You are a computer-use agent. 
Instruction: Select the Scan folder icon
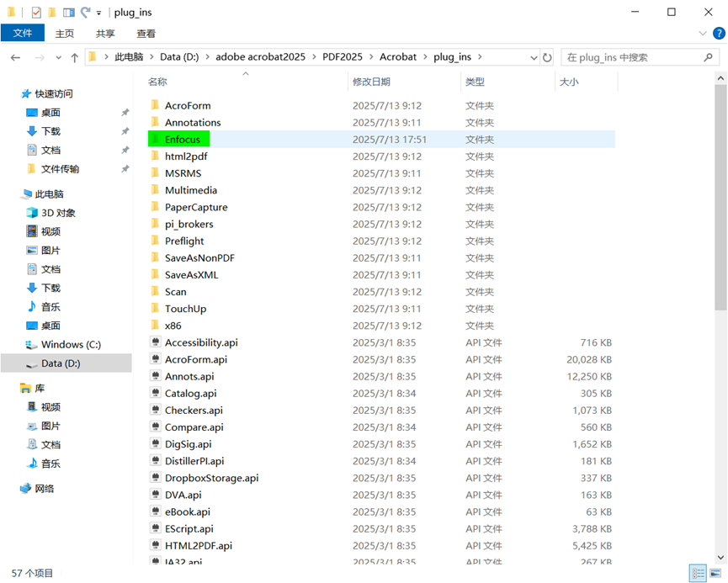click(155, 291)
